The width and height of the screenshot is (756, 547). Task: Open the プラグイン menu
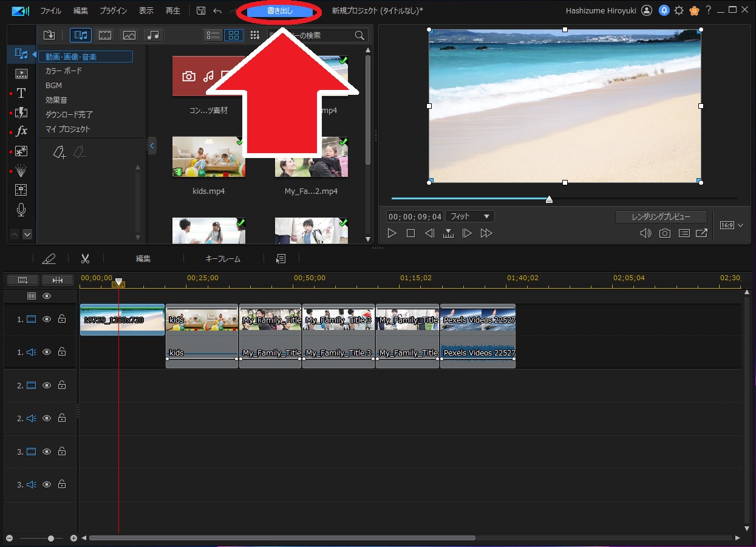coord(114,11)
